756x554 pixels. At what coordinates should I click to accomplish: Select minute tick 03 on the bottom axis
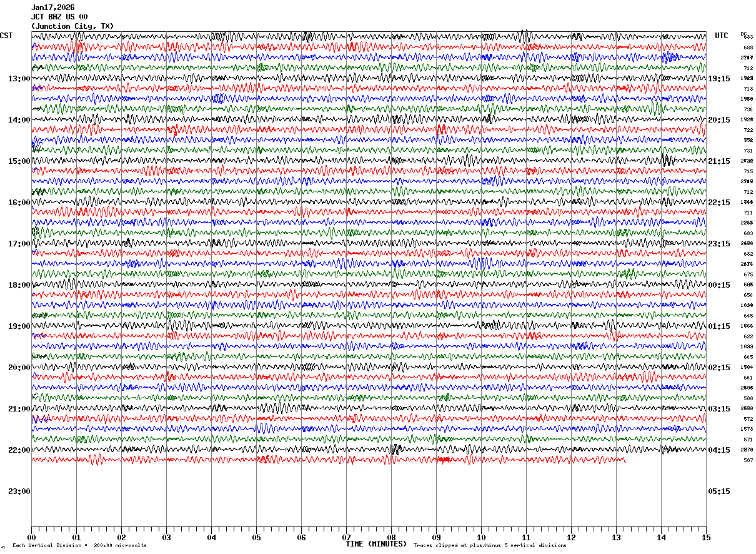166,537
